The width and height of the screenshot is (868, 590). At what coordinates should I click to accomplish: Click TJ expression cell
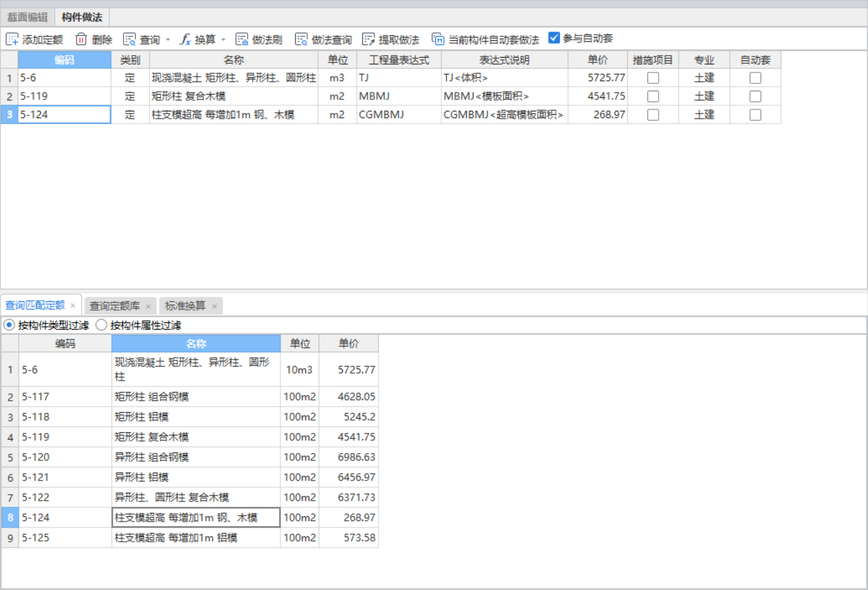click(399, 78)
